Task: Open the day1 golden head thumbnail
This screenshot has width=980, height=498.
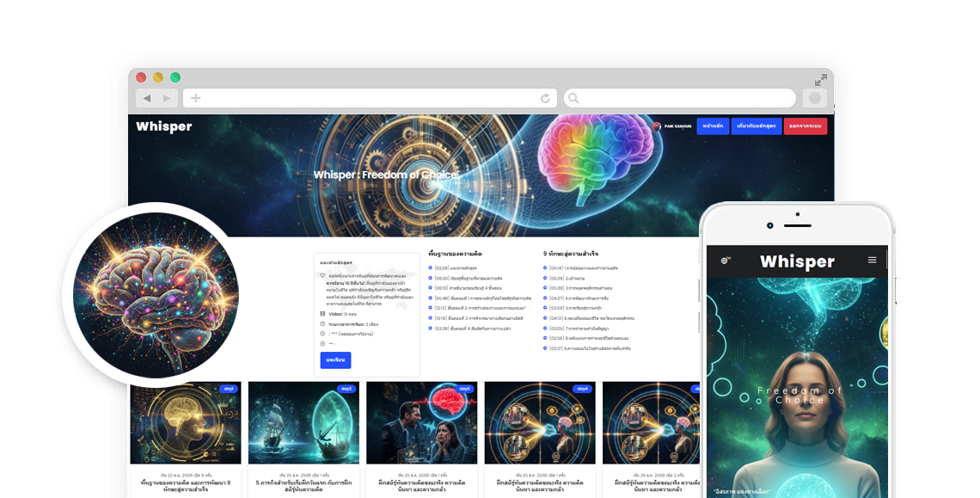Action: click(x=186, y=423)
